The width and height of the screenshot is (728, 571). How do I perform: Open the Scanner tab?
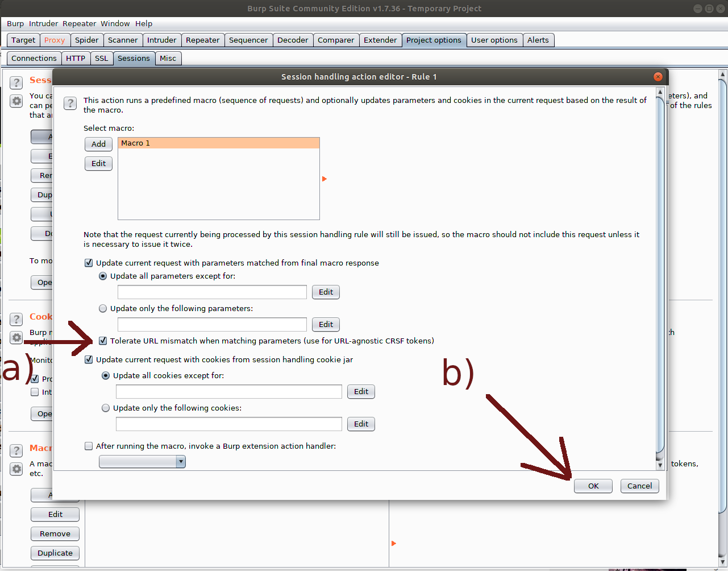click(123, 40)
